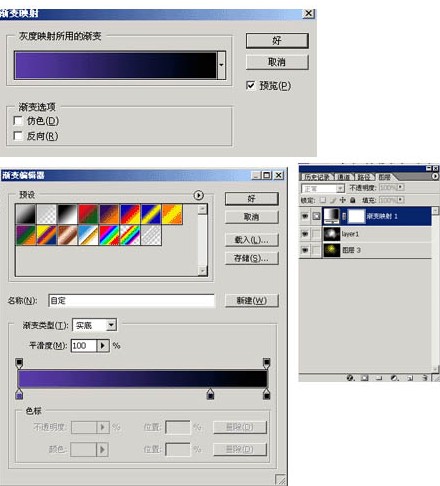Click the link box beside layer1
This screenshot has width=440, height=486.
316,234
